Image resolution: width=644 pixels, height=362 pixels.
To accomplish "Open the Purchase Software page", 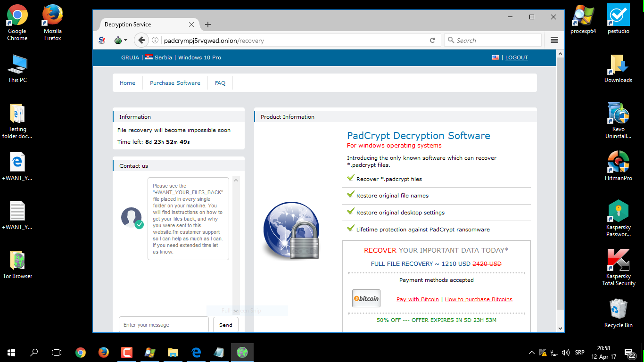I will (175, 83).
